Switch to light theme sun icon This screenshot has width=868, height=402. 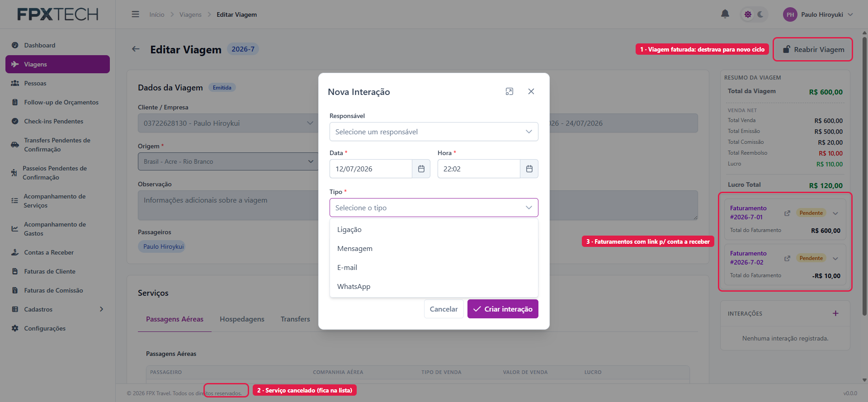[x=748, y=14]
